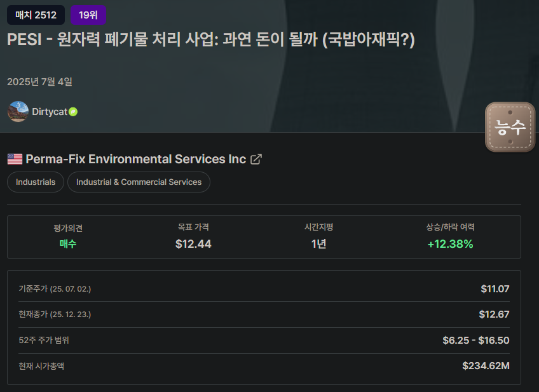The image size is (539, 392).
Task: Click the 1년 time horizon value
Action: coord(318,244)
